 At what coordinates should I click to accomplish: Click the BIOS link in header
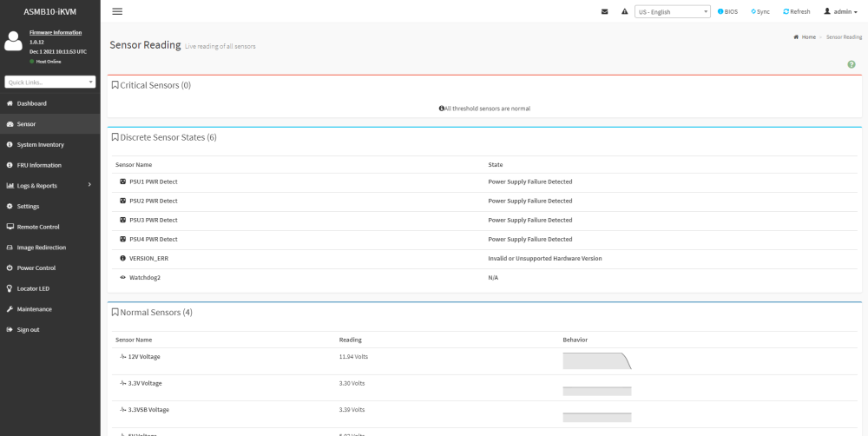(x=728, y=11)
